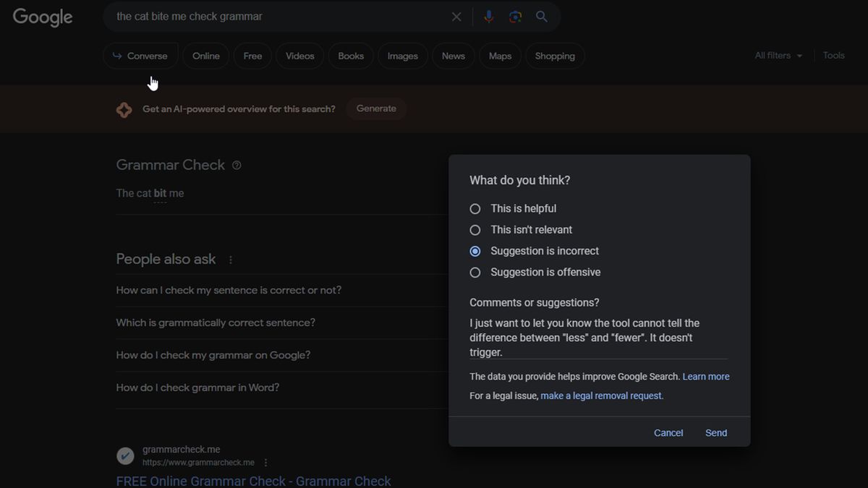
Task: Switch to the Images search tab
Action: [402, 56]
